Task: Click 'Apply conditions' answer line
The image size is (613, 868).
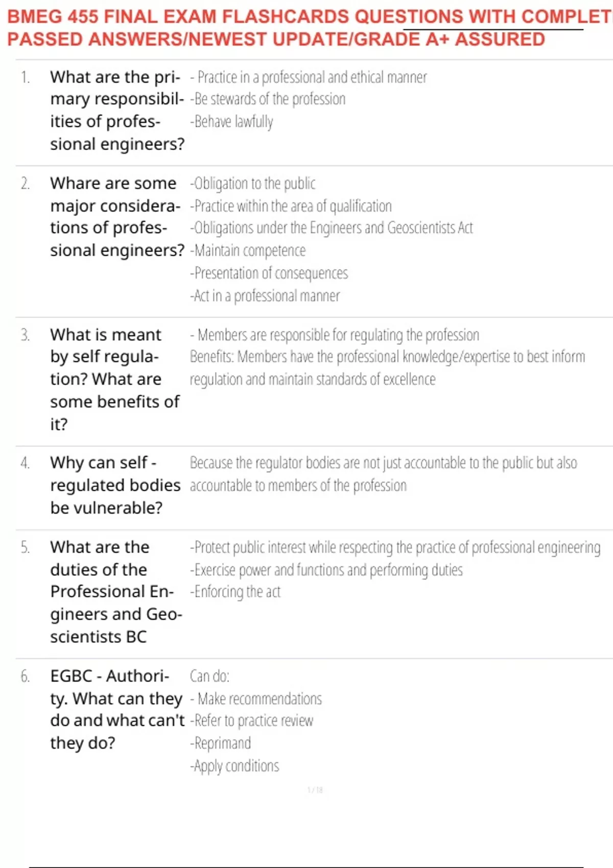Action: point(235,766)
